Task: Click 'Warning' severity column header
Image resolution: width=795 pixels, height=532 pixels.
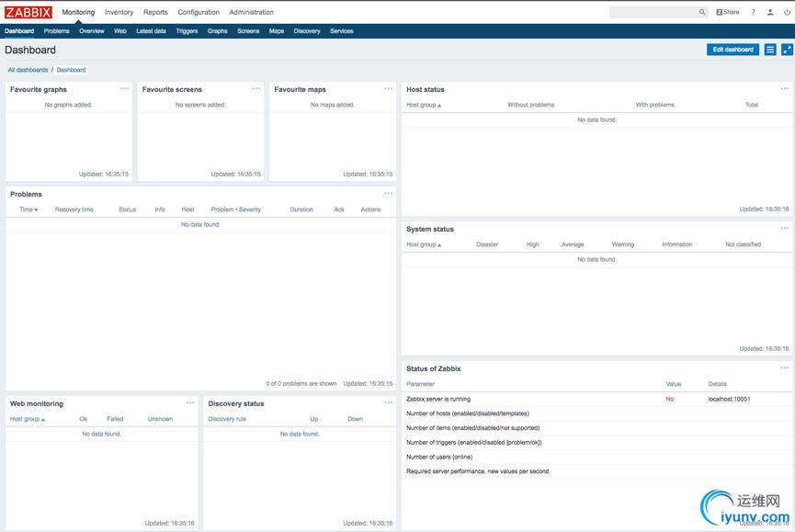Action: pyautogui.click(x=622, y=244)
